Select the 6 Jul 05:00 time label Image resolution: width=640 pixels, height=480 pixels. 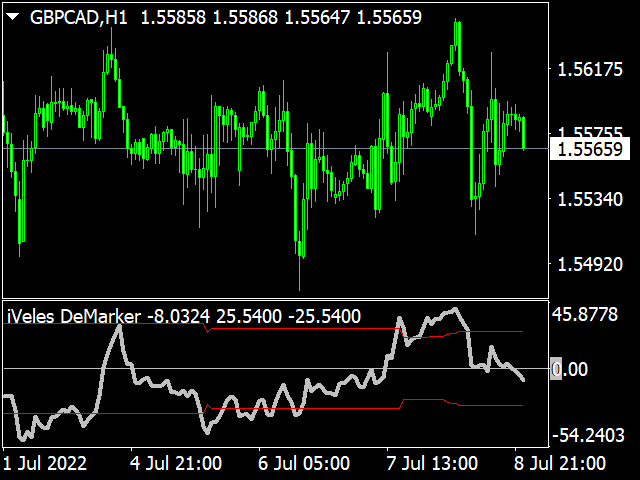[304, 464]
